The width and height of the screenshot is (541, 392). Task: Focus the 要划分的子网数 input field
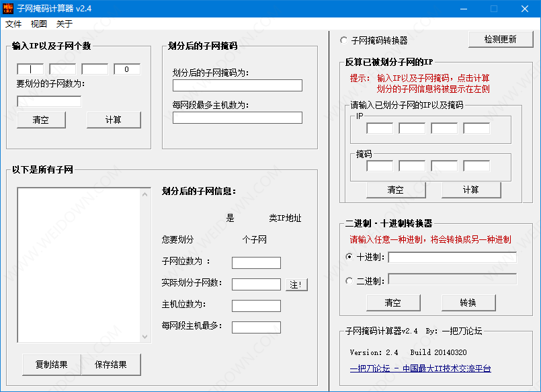49,102
